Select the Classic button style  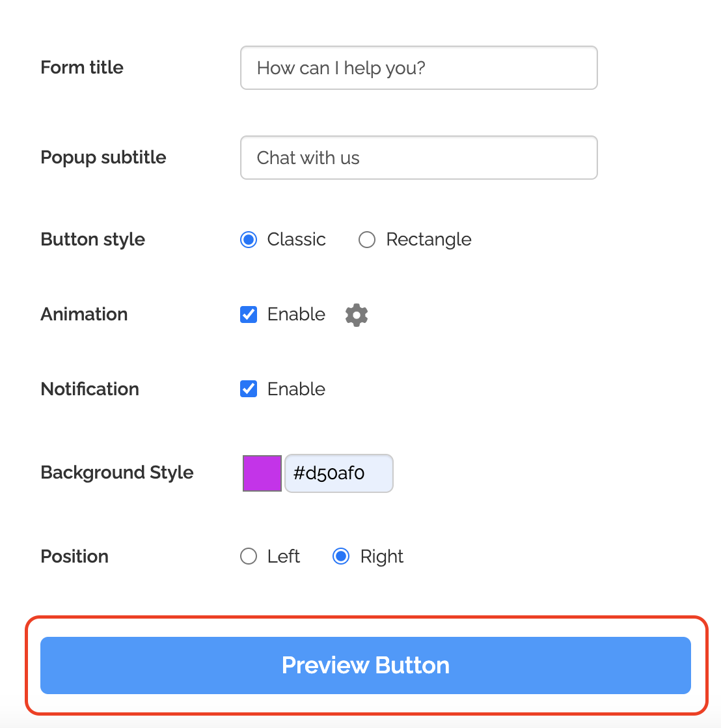click(x=249, y=240)
